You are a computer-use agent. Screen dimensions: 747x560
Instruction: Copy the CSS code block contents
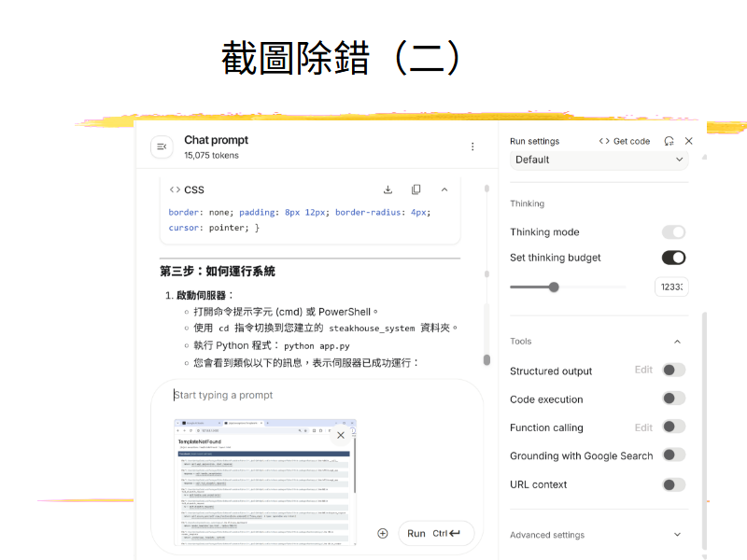coord(416,189)
